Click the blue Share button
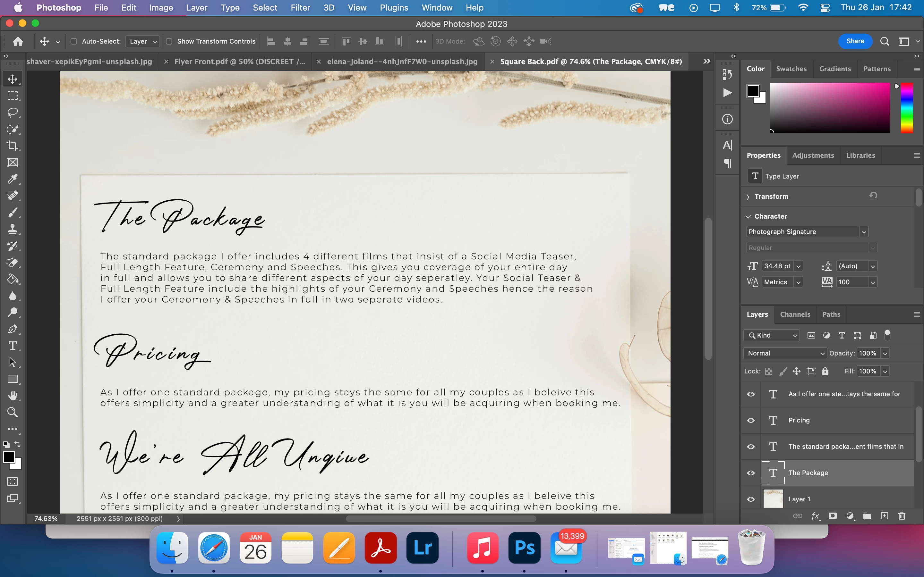The image size is (924, 577). (x=855, y=41)
